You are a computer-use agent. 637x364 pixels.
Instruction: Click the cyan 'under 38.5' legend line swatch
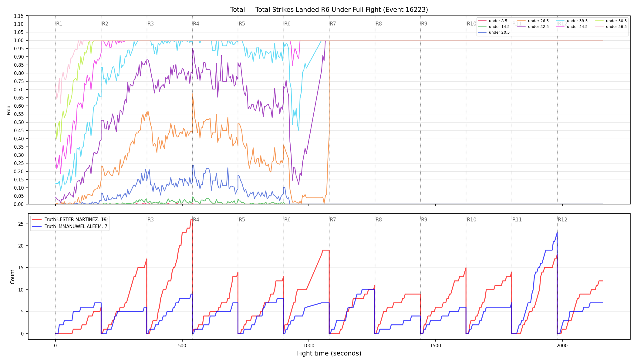[x=560, y=21]
